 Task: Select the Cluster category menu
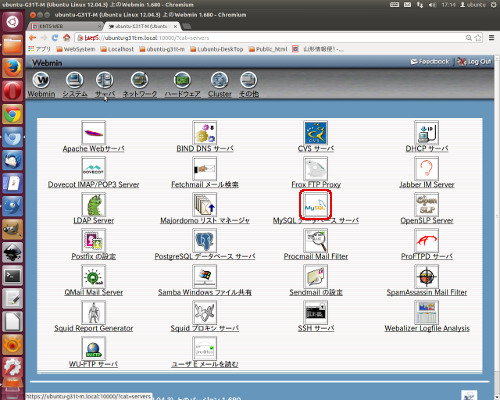tap(220, 85)
